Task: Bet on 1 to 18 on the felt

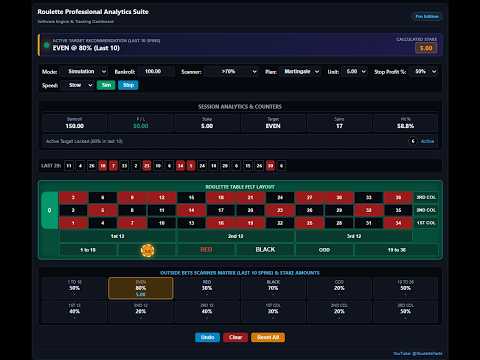Action: point(88,250)
